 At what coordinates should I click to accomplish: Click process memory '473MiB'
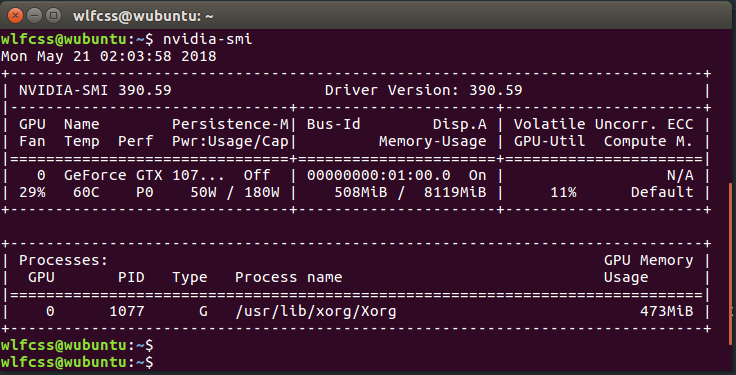pyautogui.click(x=666, y=311)
